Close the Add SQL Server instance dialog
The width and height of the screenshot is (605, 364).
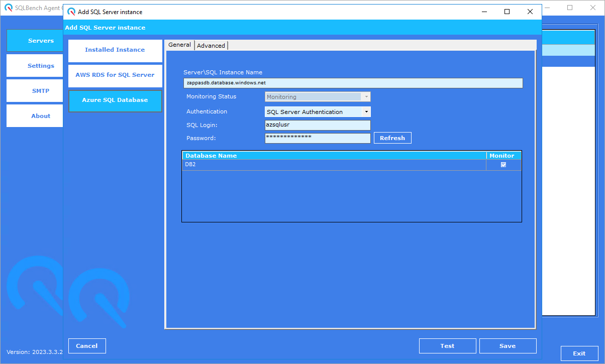tap(530, 12)
